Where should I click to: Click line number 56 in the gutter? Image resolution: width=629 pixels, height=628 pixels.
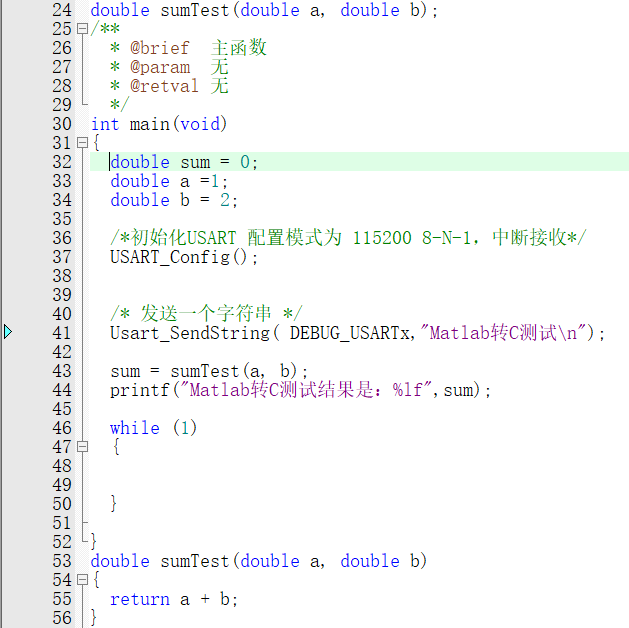pyautogui.click(x=62, y=618)
